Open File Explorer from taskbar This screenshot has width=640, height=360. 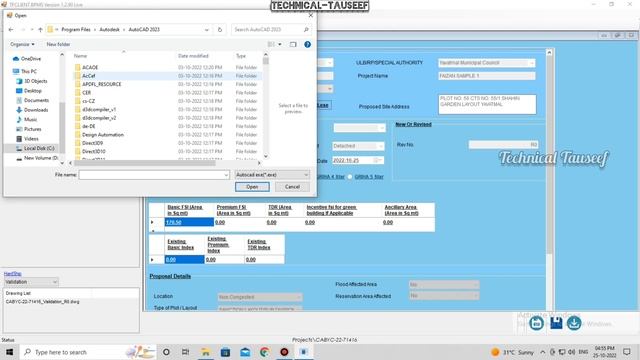[x=206, y=352]
